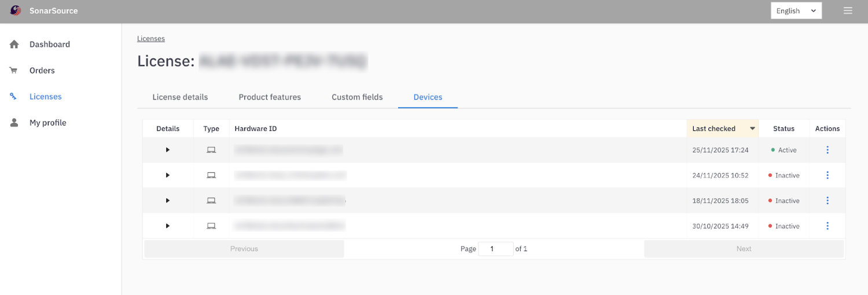Open actions menu for 30/10/2025 device

(x=827, y=226)
